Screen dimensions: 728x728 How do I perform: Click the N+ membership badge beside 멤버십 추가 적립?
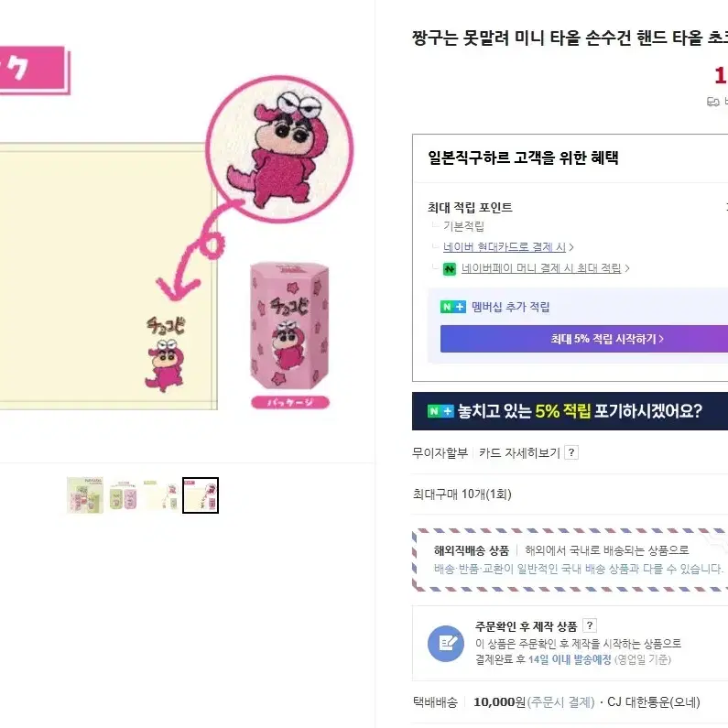tap(452, 307)
